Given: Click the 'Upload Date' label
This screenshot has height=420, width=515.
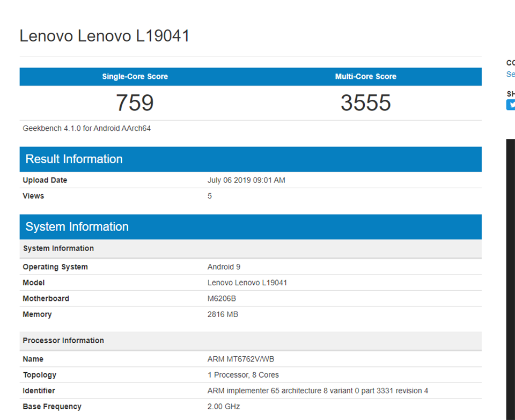Looking at the screenshot, I should [x=45, y=180].
